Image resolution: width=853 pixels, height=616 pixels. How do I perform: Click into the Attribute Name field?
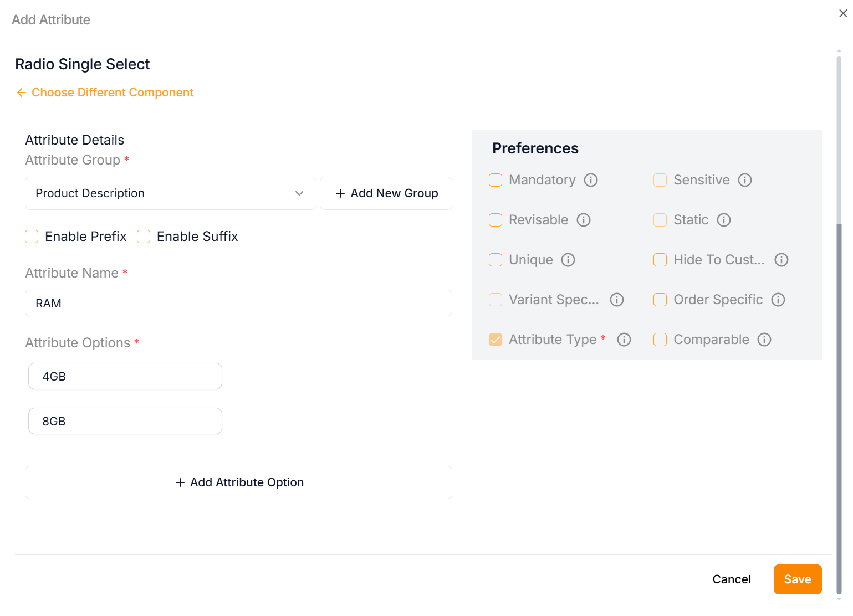click(x=238, y=304)
